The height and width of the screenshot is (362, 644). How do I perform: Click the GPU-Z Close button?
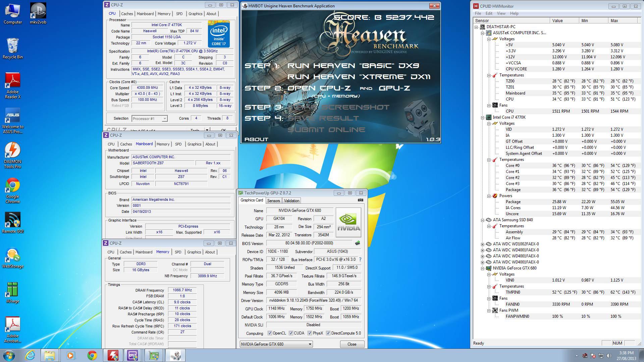352,344
